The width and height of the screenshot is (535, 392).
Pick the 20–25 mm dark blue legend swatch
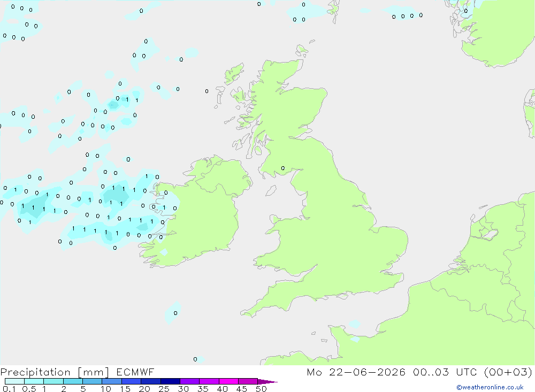coord(151,381)
